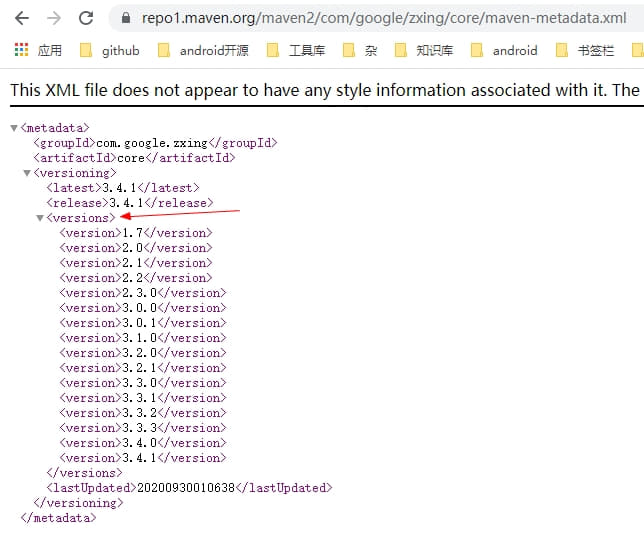Collapse the versions node triangle
Image resolution: width=644 pixels, height=552 pixels.
(x=40, y=218)
